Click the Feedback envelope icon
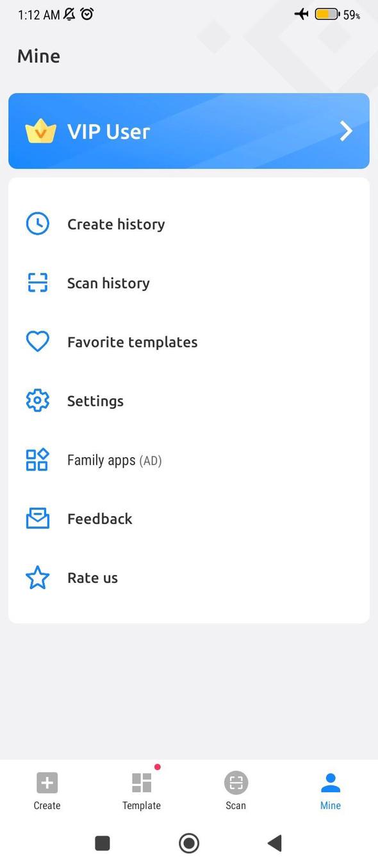 [37, 518]
